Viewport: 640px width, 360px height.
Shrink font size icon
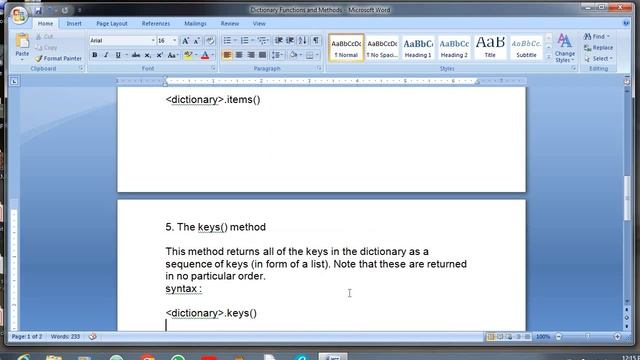[196, 40]
